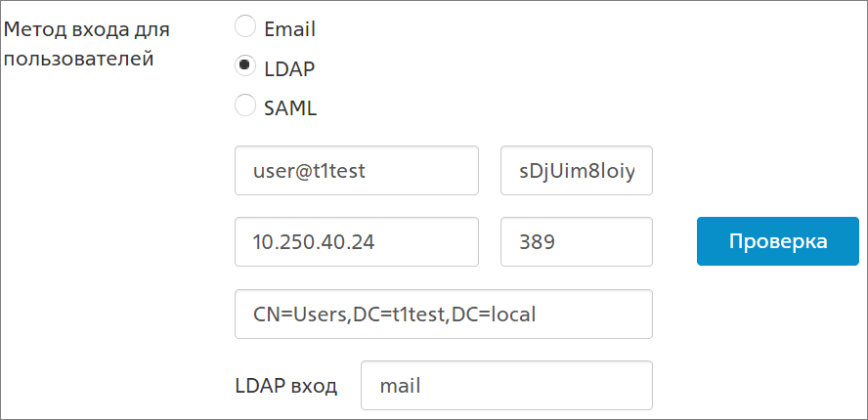Select the Email login method radio button
The width and height of the screenshot is (868, 420).
[245, 26]
